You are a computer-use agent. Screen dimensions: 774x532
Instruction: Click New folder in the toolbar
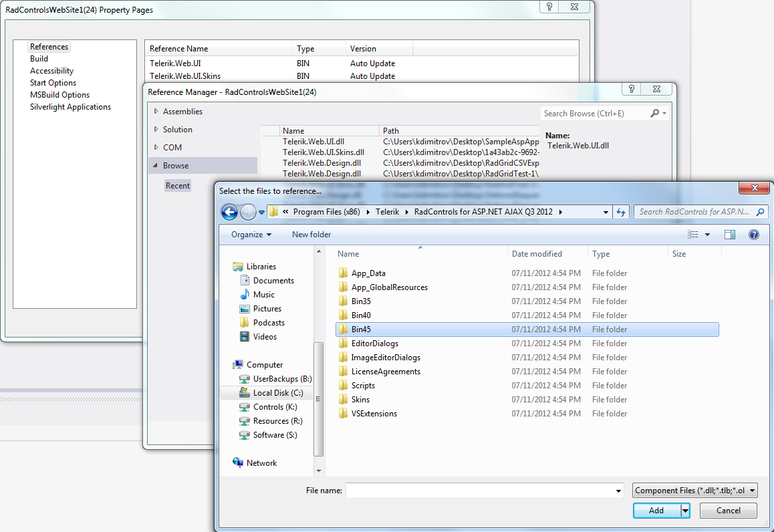click(311, 235)
